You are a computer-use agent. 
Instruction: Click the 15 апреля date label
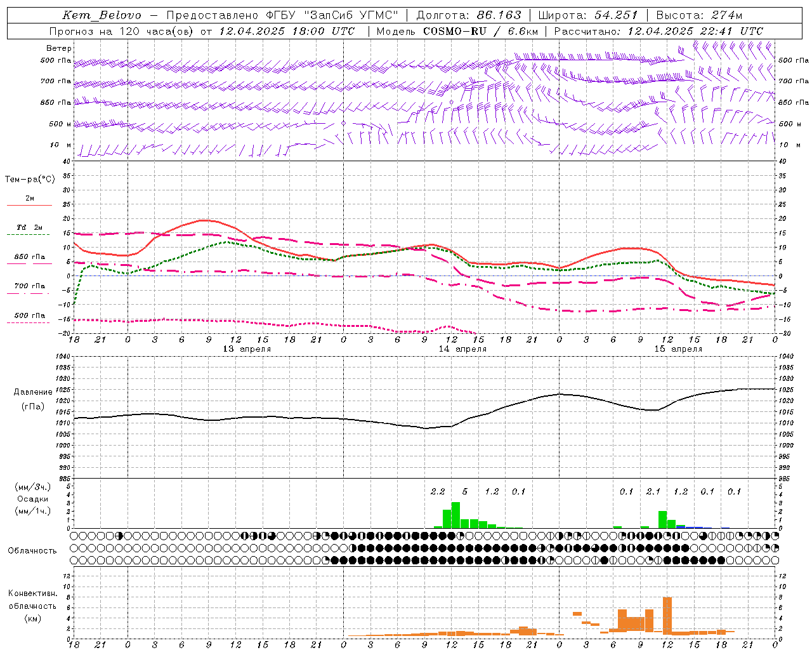[678, 349]
